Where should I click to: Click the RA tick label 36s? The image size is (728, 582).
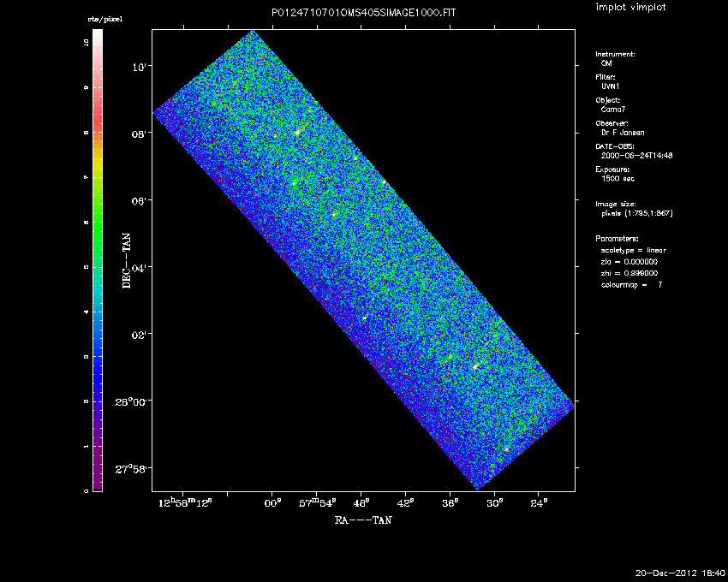point(451,503)
